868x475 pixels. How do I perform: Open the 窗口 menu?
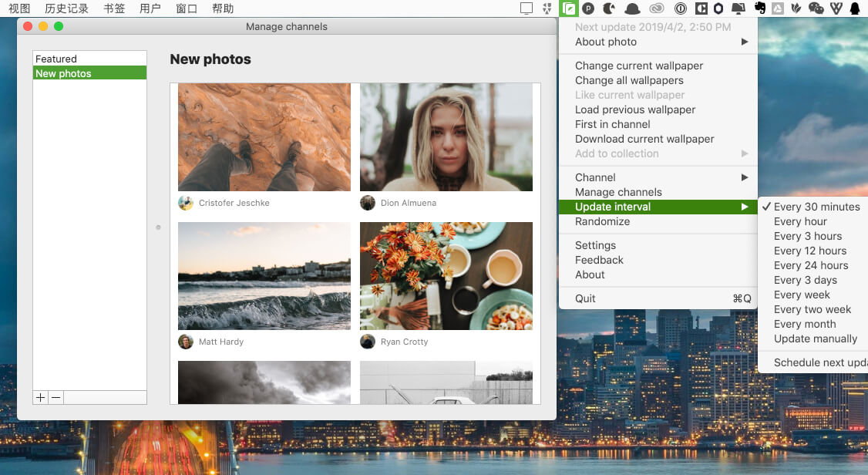186,8
